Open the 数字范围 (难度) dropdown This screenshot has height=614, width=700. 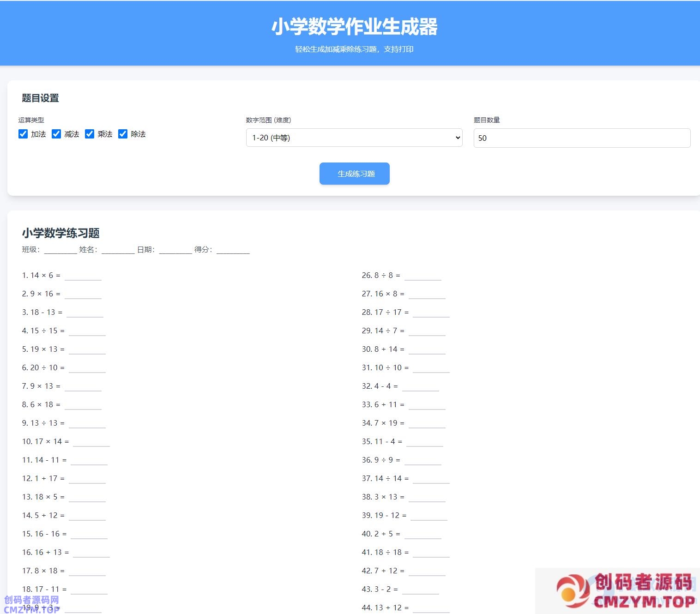pos(354,138)
